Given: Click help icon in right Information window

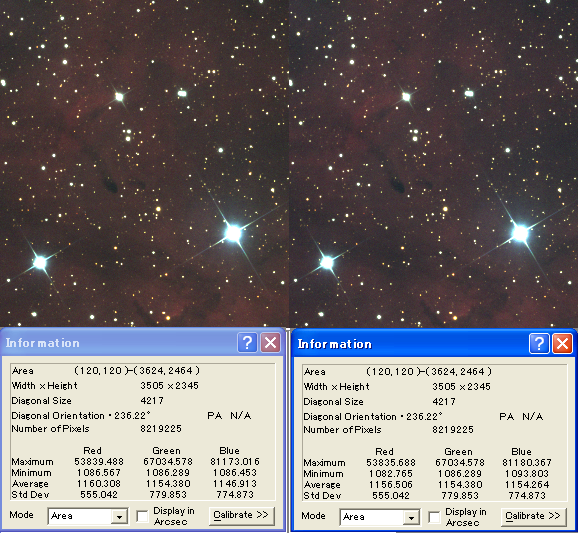Looking at the screenshot, I should point(539,344).
